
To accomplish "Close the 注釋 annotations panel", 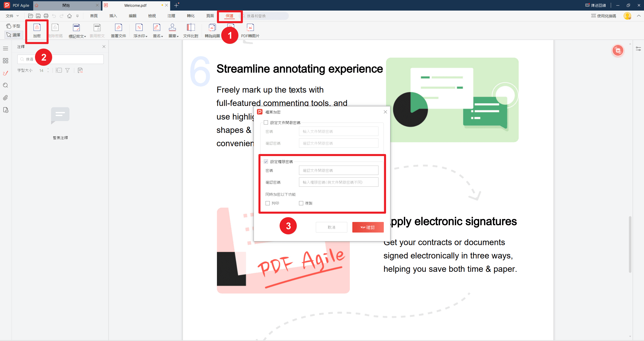I will coord(104,47).
